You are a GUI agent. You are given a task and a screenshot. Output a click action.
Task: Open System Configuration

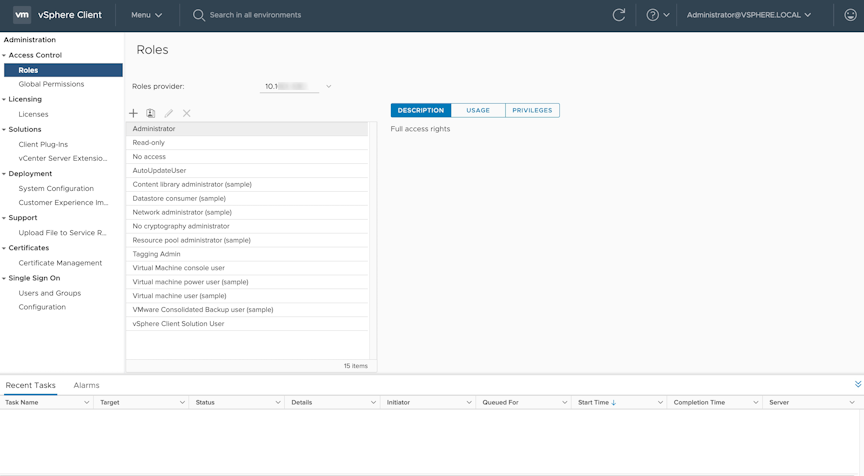click(x=56, y=188)
